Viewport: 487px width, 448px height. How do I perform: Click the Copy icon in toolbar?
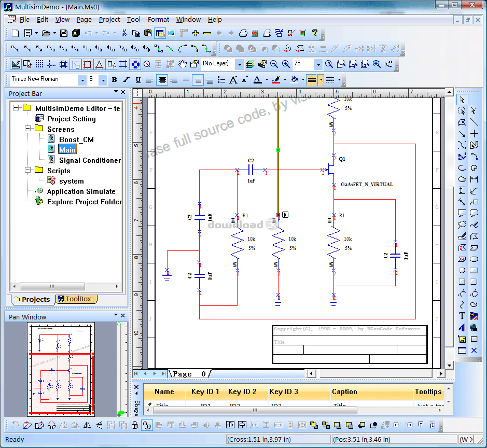click(136, 33)
